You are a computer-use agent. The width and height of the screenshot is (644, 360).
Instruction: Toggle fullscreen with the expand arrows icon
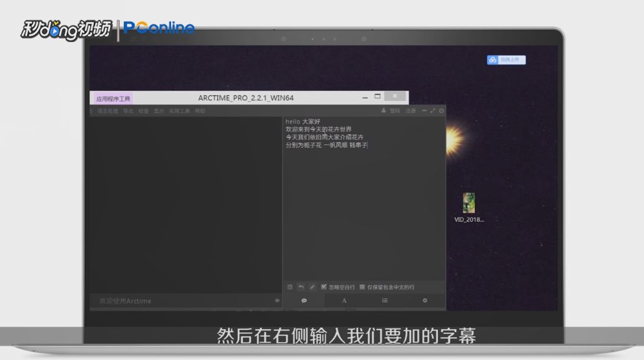click(433, 111)
